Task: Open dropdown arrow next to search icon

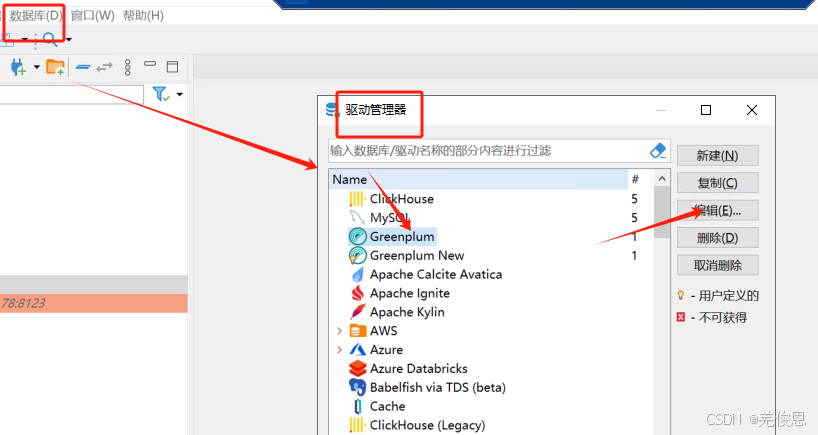Action: (68, 40)
